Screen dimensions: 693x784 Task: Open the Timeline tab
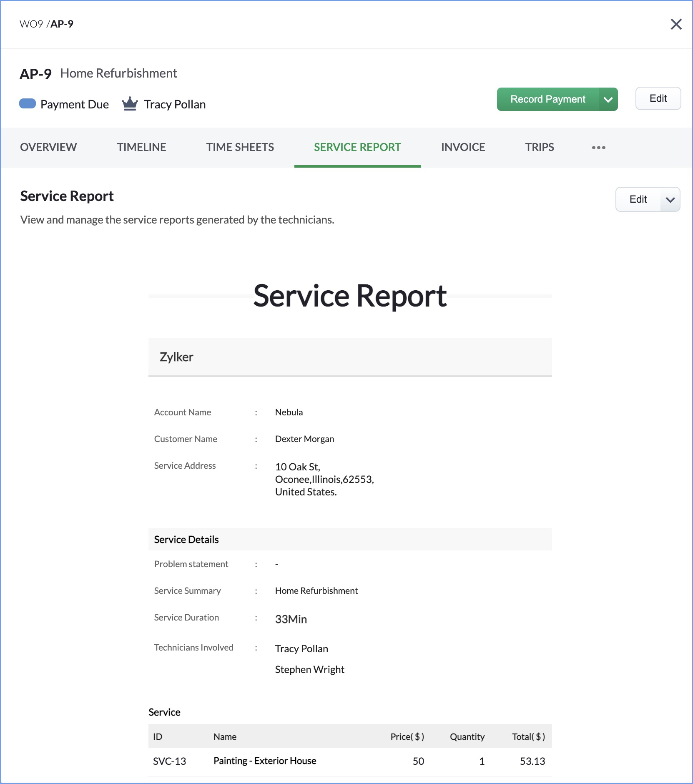click(141, 147)
